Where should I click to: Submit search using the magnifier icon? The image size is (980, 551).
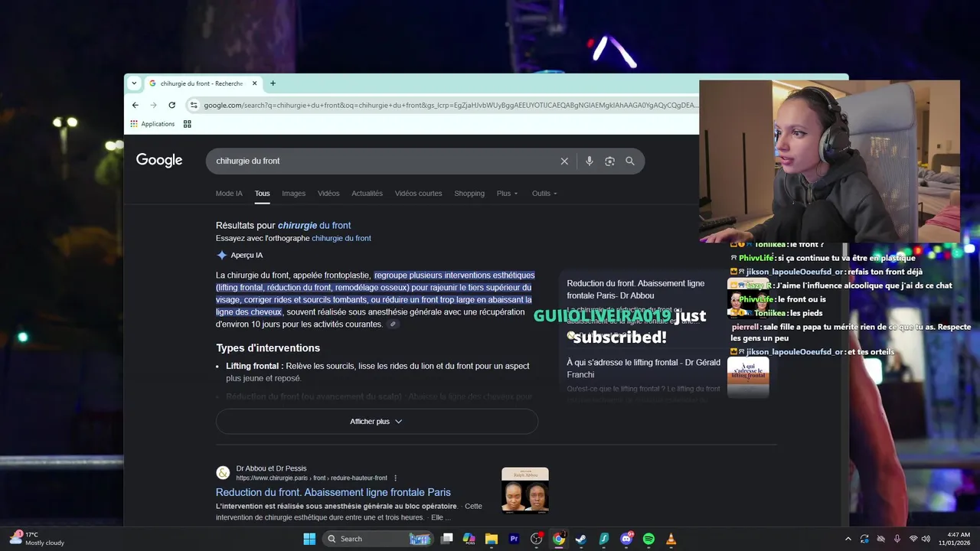tap(630, 161)
